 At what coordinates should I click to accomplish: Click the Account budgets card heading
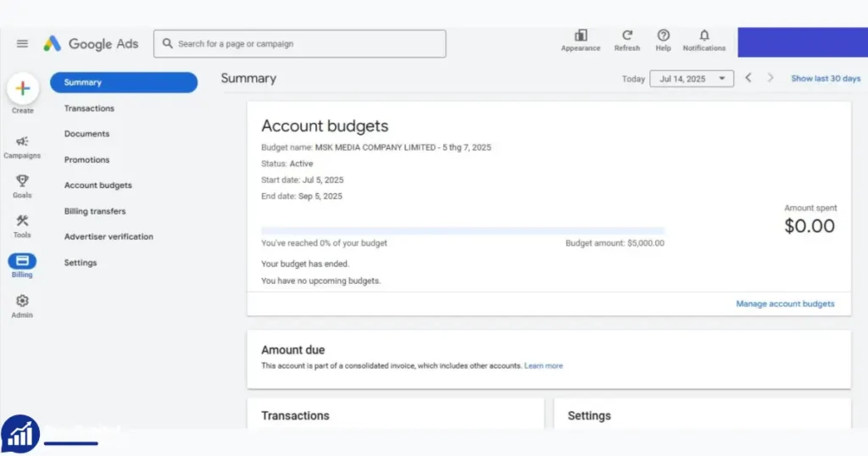[325, 126]
